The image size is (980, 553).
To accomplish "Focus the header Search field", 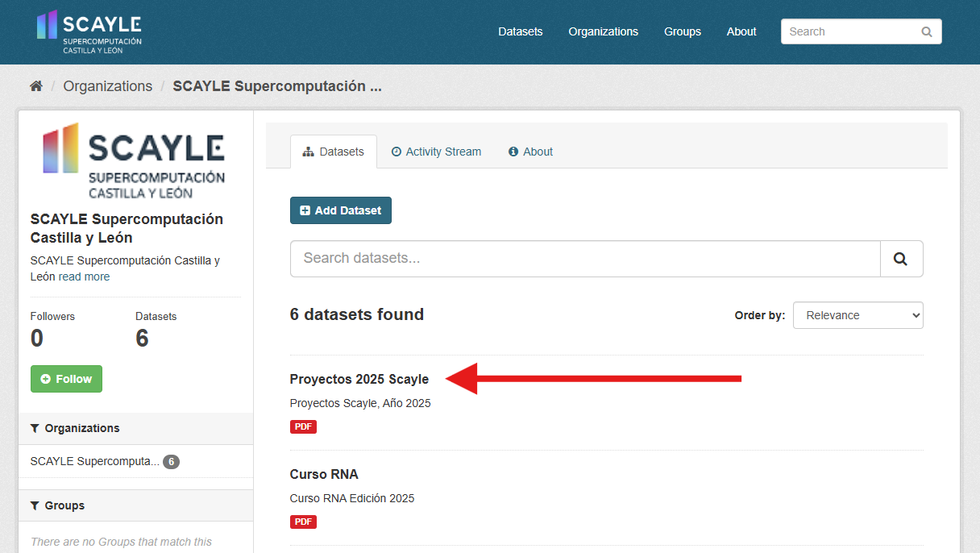I will click(861, 31).
